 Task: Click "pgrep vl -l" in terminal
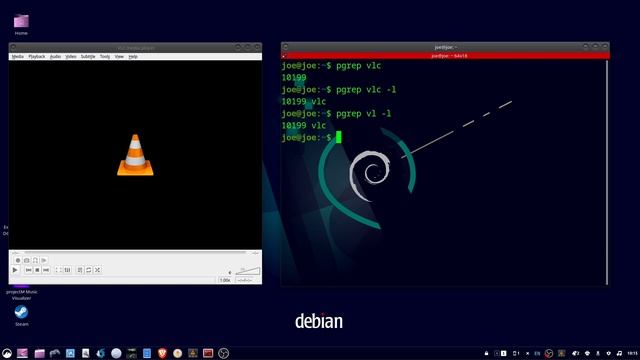[x=363, y=113]
